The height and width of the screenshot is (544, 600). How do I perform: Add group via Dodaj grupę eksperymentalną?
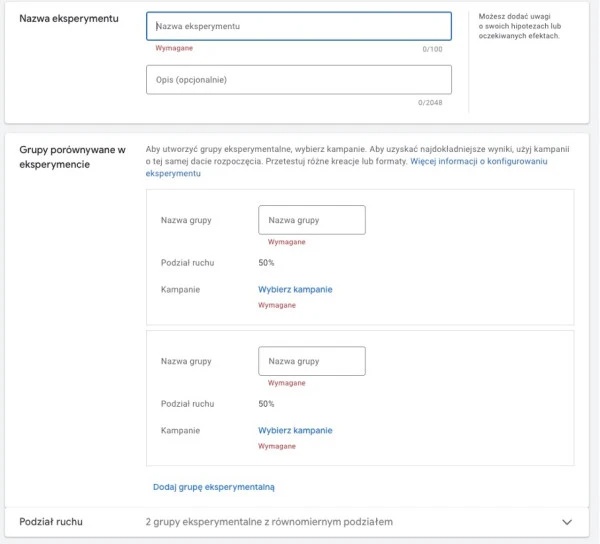pos(213,487)
